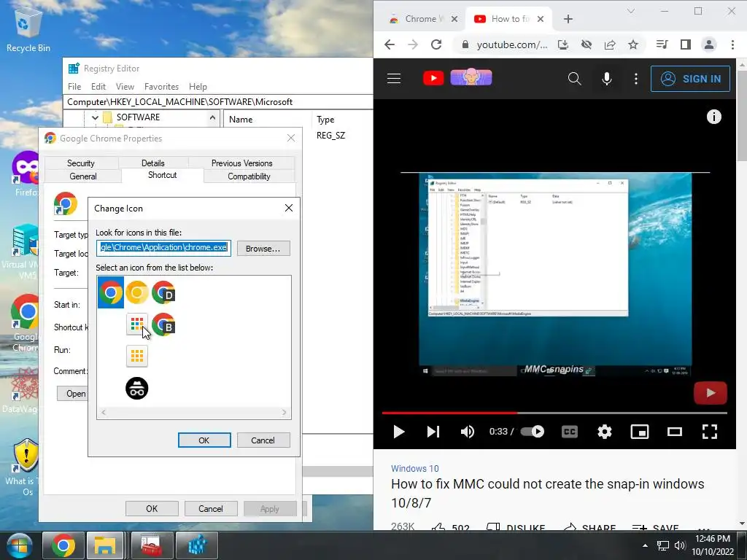Select the Chrome Dev icon marked D
Image resolution: width=747 pixels, height=560 pixels.
click(x=163, y=292)
